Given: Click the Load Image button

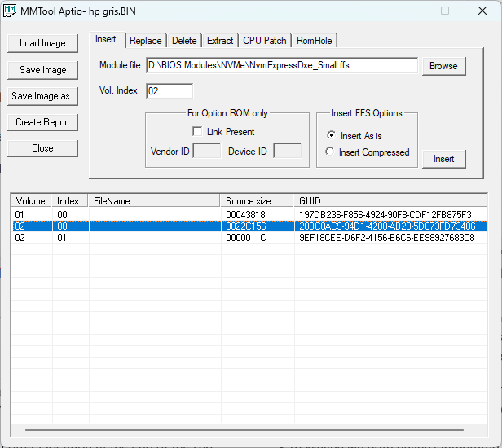Looking at the screenshot, I should pyautogui.click(x=42, y=43).
